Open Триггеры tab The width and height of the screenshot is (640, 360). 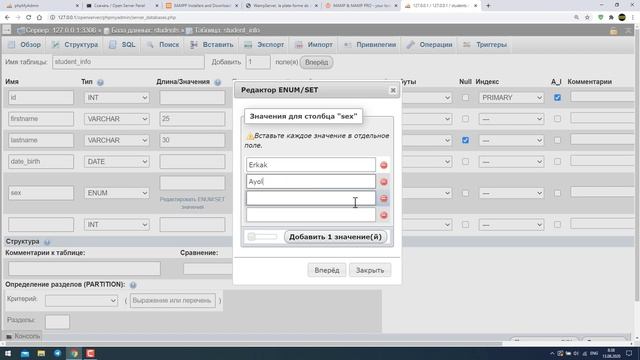tap(485, 45)
